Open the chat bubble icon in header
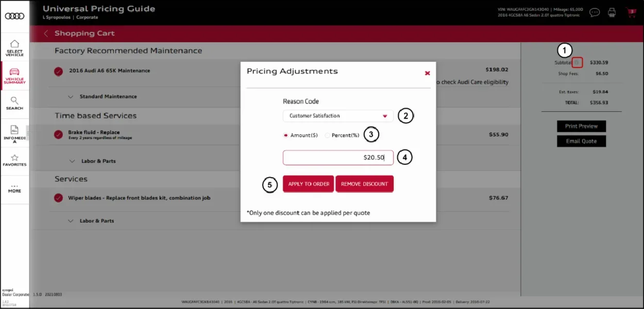644x309 pixels. point(595,12)
